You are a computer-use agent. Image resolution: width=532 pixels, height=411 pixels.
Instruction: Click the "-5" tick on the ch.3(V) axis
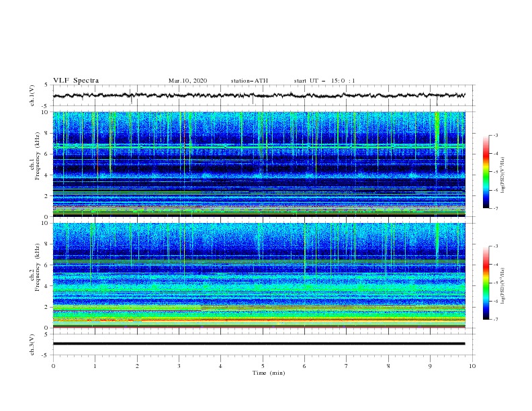pos(46,355)
